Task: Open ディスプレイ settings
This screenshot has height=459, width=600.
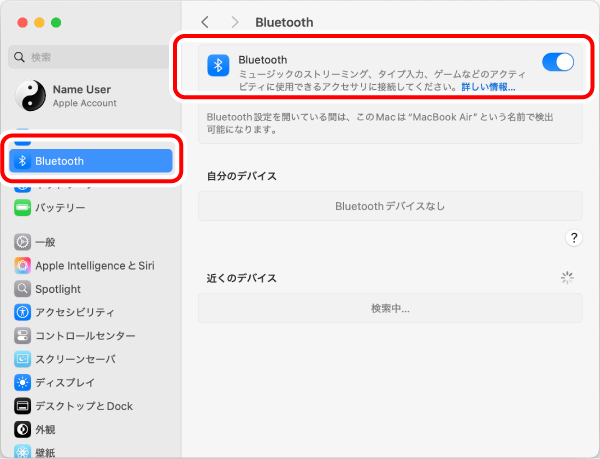Action: [91, 382]
